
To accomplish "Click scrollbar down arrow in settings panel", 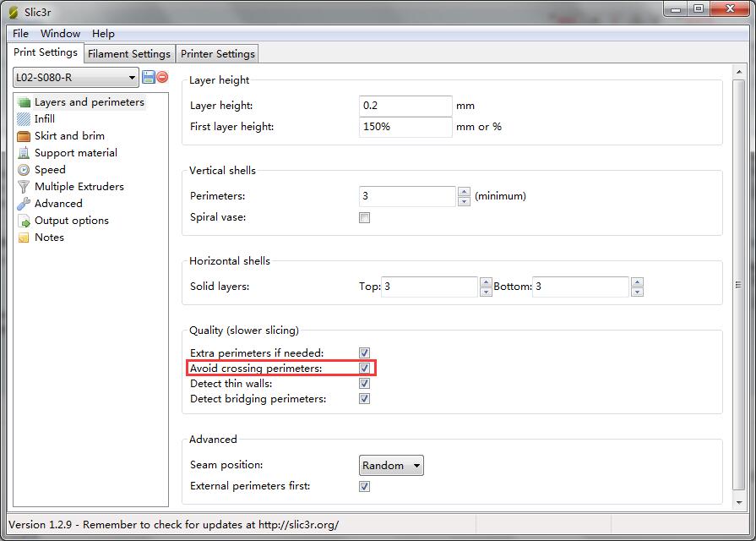I will (739, 502).
